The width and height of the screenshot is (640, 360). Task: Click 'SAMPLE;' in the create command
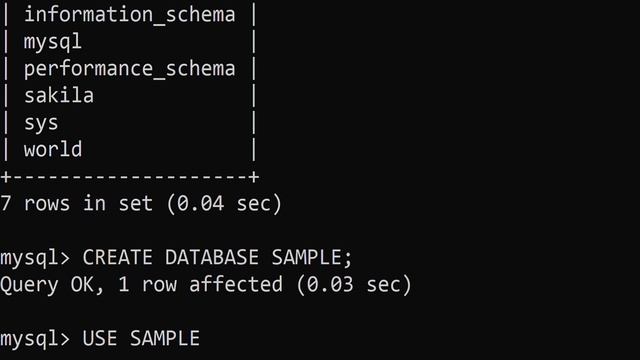[311, 258]
